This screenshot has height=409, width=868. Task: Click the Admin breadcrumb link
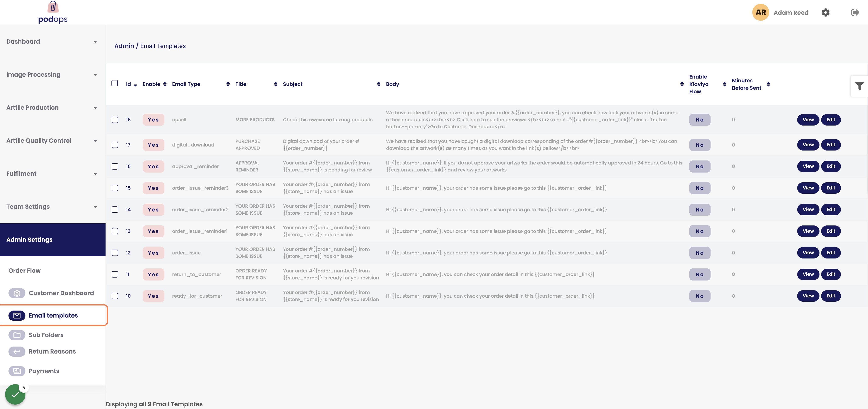124,46
